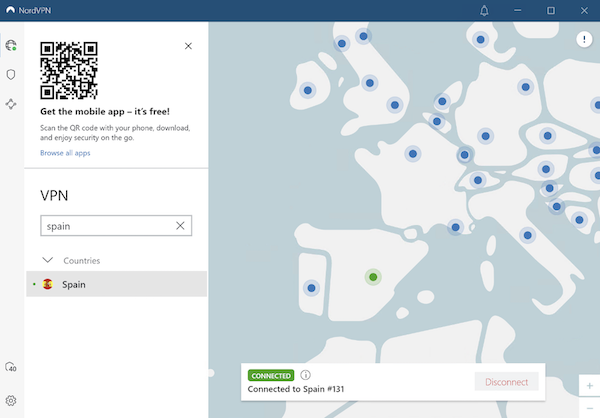Screen dimensions: 600x418
Task: Click the Spain flag icon
Action: pos(47,284)
